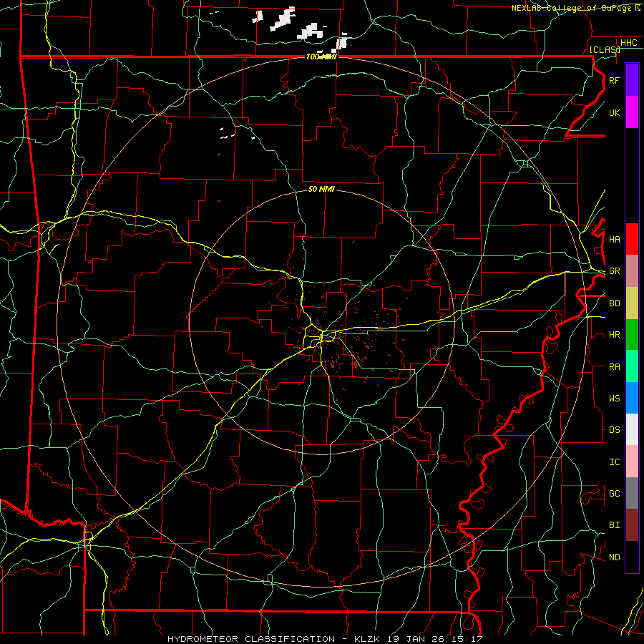The height and width of the screenshot is (644, 644).
Task: Select the BD yellow legend color
Action: [x=632, y=303]
